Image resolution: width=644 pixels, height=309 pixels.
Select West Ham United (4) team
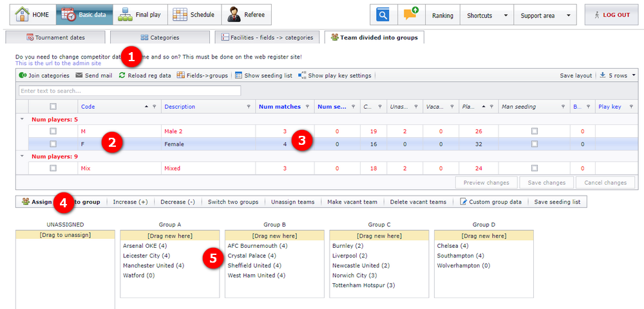pos(257,276)
